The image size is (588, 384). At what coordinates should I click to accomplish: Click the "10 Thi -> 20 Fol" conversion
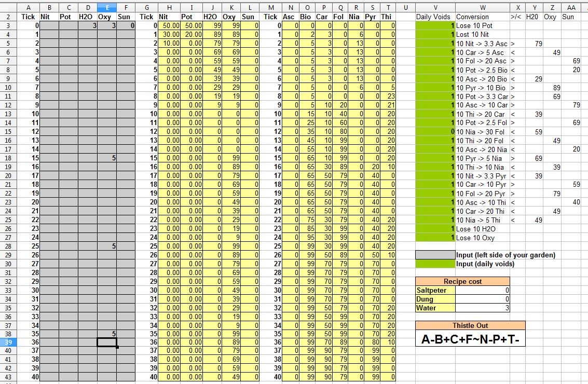[483, 141]
